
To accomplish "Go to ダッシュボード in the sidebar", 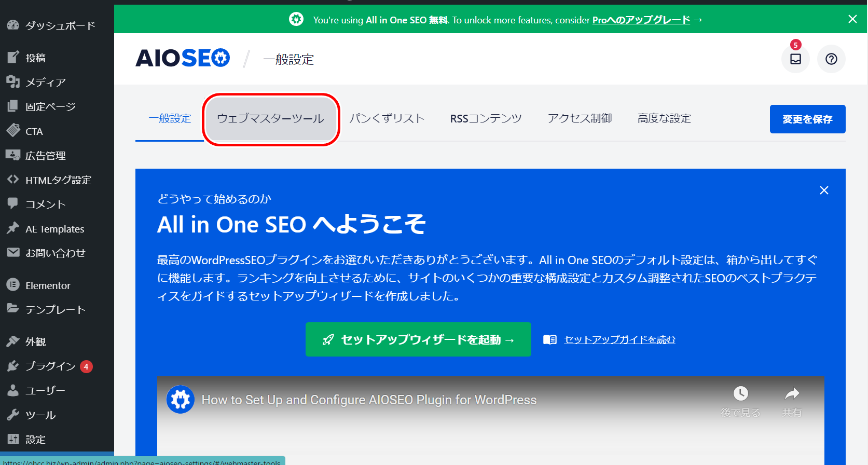I will (60, 25).
